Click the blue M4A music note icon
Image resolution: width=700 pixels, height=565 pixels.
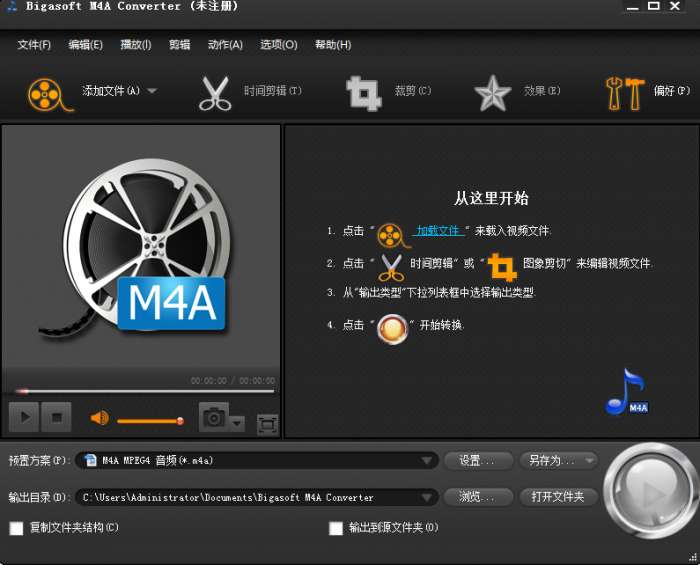(627, 392)
